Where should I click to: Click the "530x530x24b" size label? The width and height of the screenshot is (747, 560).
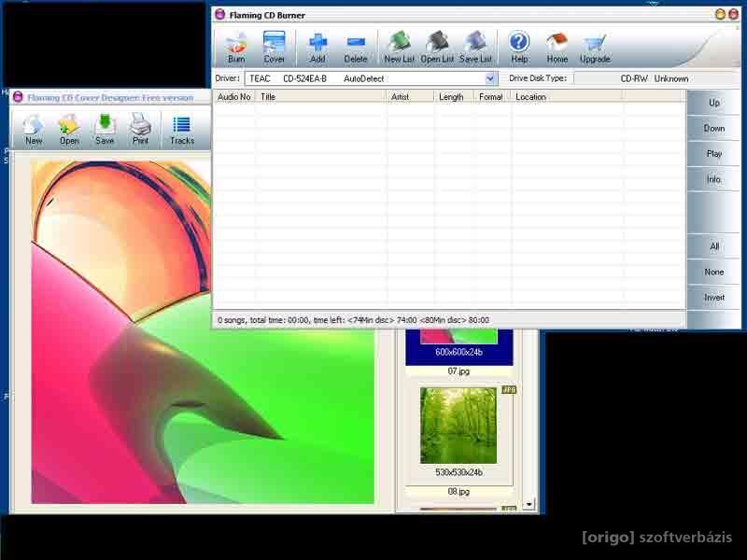(x=458, y=472)
